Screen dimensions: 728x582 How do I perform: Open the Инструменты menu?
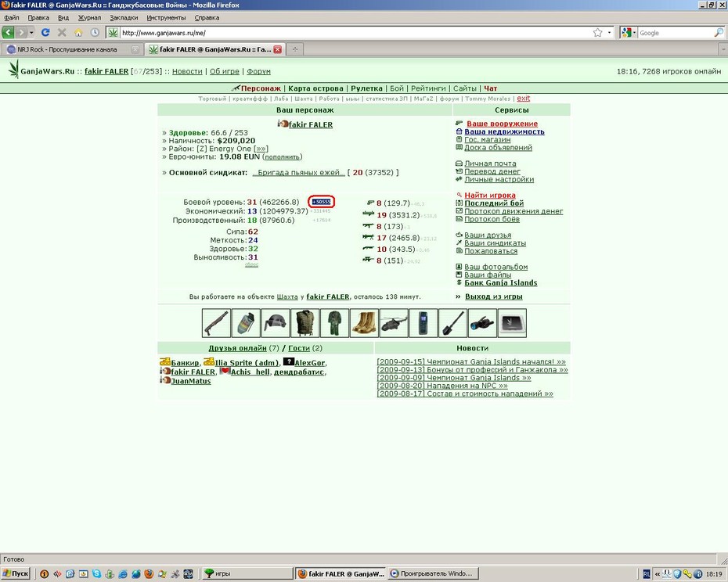pos(166,18)
